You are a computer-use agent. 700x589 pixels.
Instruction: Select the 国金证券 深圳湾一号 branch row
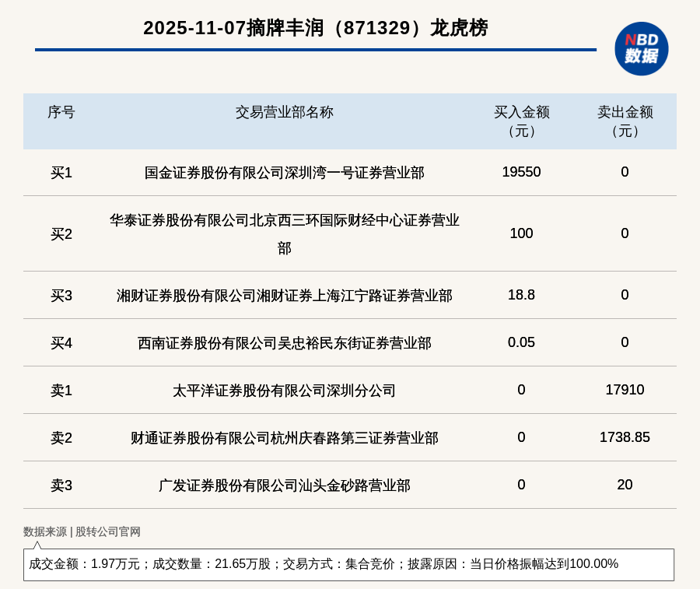[x=284, y=173]
